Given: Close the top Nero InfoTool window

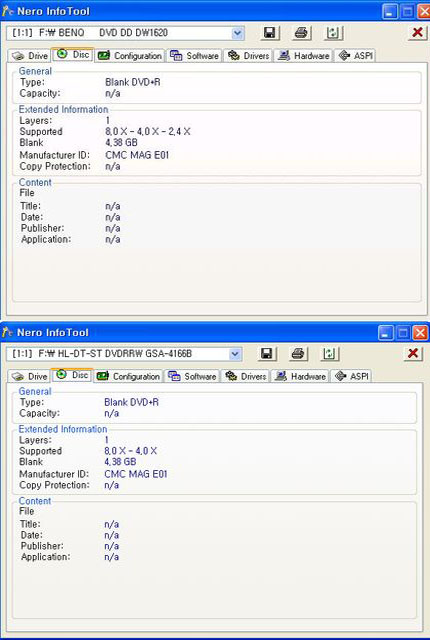Looking at the screenshot, I should point(424,11).
